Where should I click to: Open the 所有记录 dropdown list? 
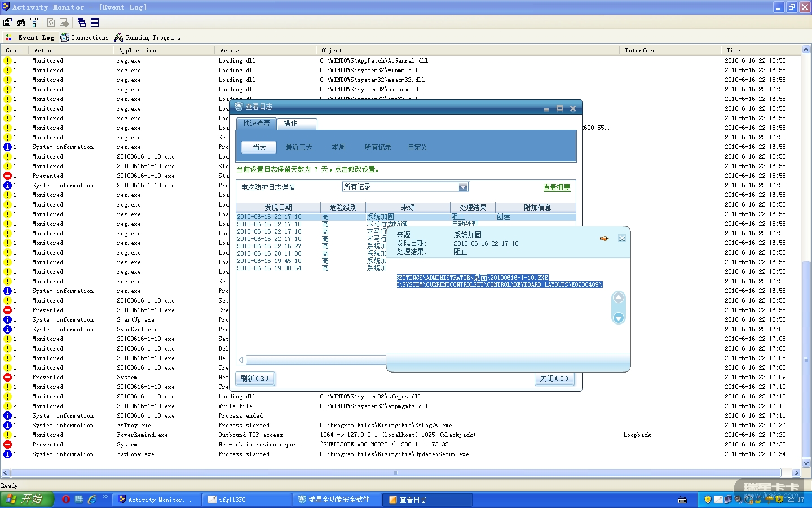click(463, 187)
